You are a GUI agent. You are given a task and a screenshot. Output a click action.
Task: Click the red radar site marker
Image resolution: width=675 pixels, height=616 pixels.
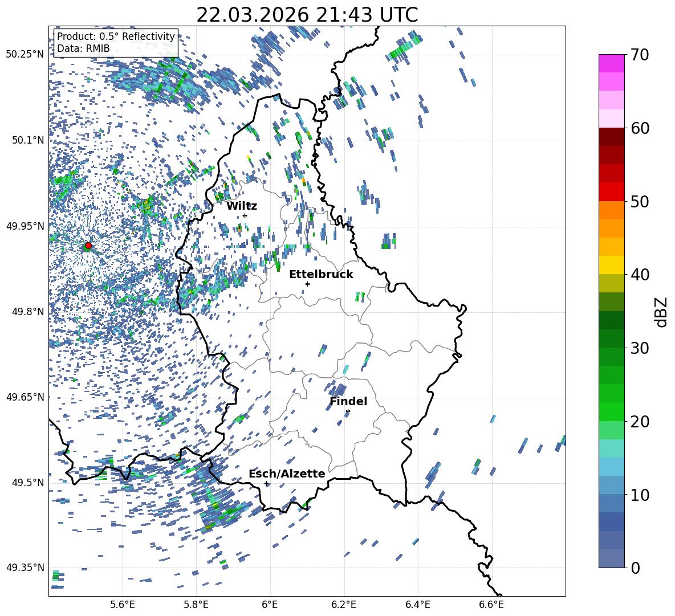click(x=88, y=246)
